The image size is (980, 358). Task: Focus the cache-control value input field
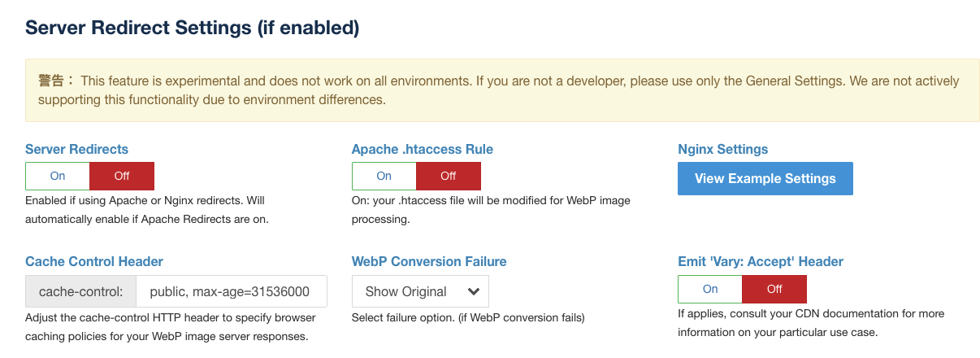tap(232, 291)
